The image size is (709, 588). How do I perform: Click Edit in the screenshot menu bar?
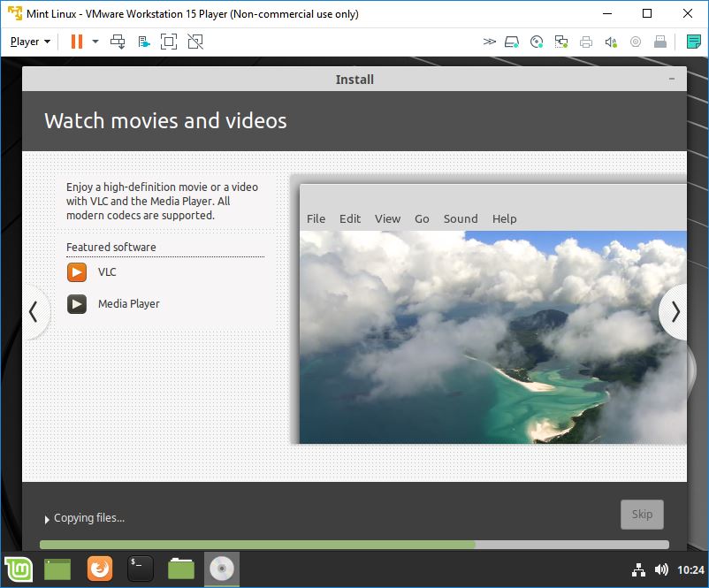point(350,219)
